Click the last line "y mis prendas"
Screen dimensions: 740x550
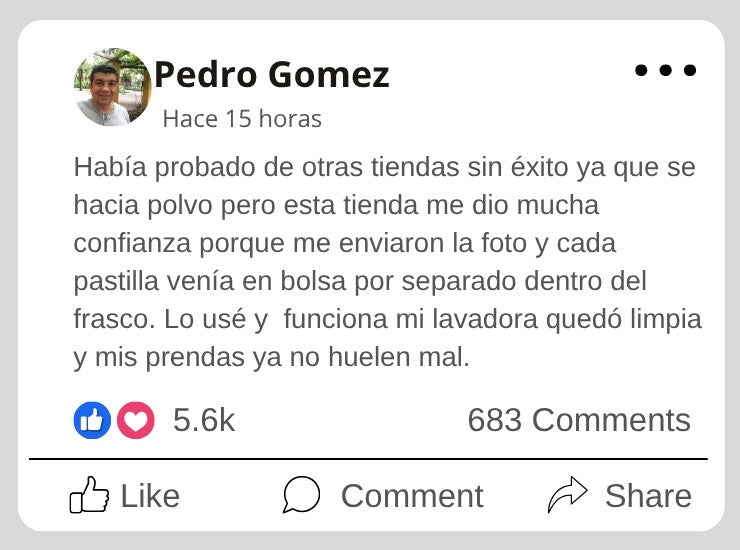(x=271, y=358)
